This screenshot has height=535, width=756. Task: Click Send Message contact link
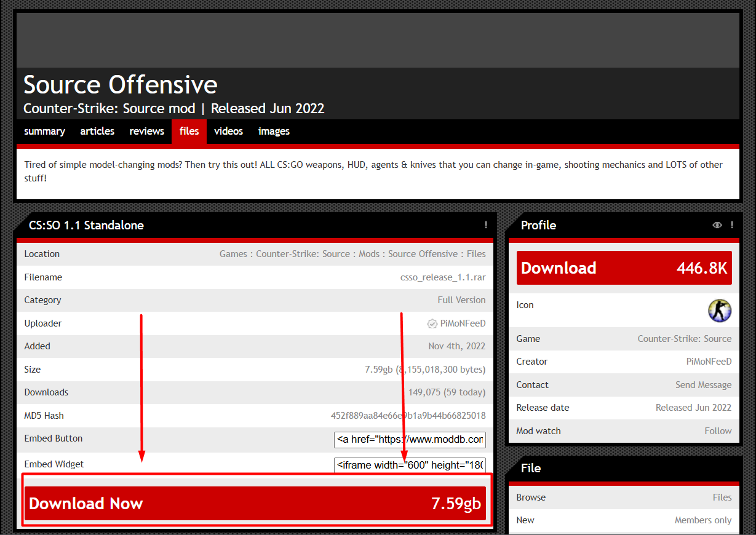coord(704,385)
